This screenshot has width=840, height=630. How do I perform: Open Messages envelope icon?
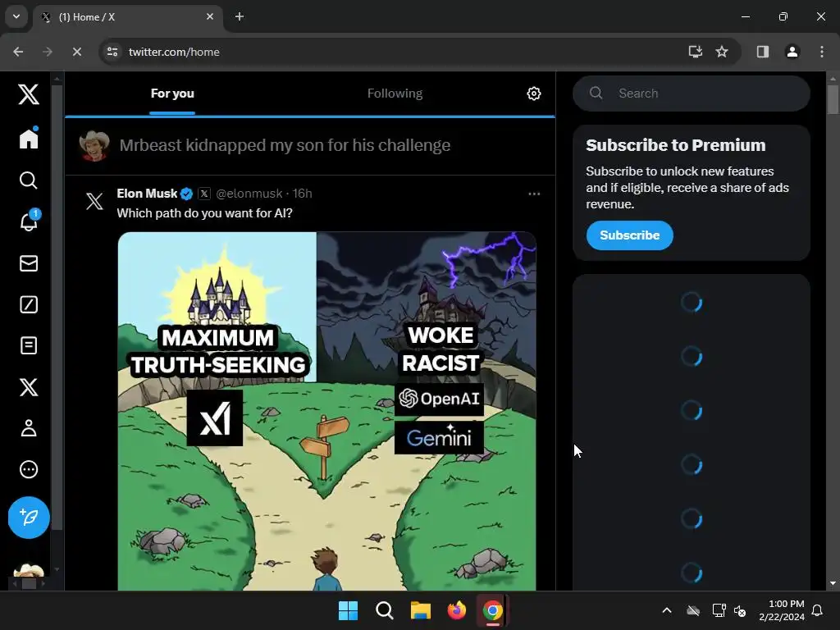[x=29, y=263]
